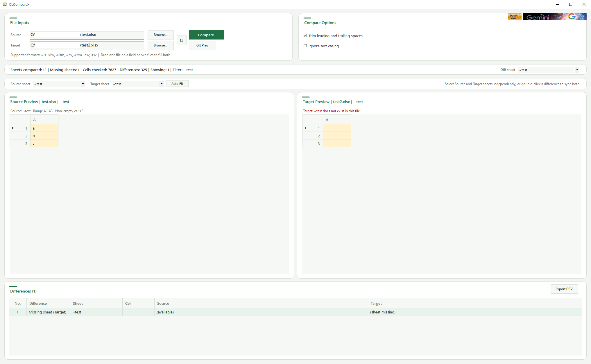Click inside the Source path input field
This screenshot has width=591, height=364.
(86, 35)
